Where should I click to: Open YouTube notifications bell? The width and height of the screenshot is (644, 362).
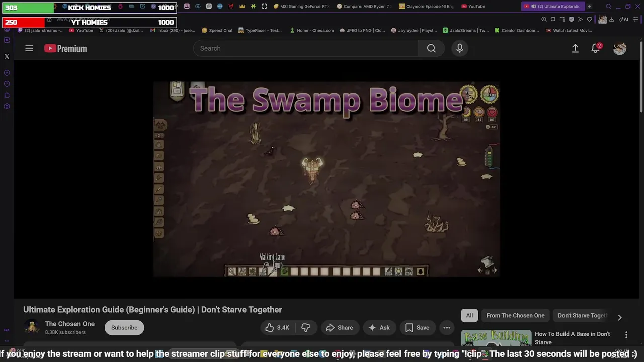click(596, 48)
